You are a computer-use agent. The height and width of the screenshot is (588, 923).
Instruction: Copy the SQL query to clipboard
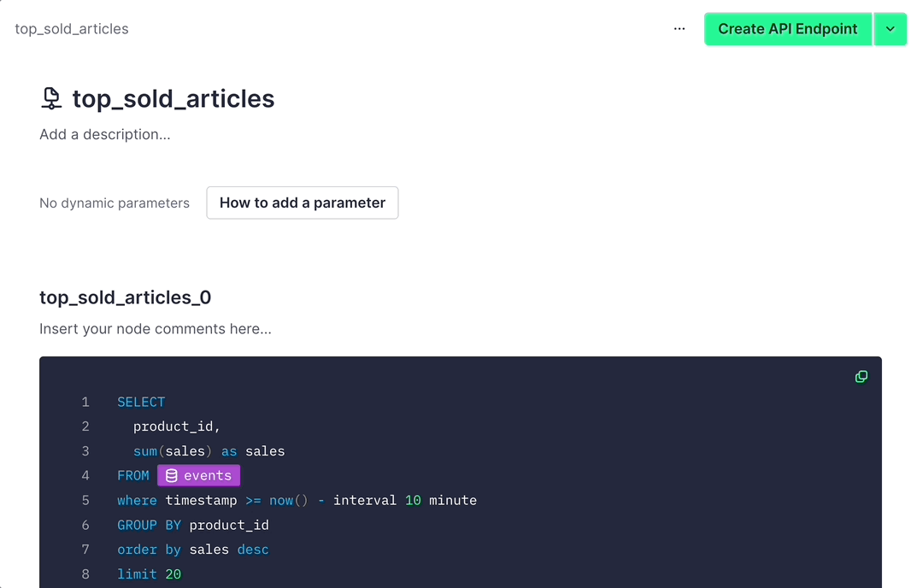pyautogui.click(x=861, y=376)
